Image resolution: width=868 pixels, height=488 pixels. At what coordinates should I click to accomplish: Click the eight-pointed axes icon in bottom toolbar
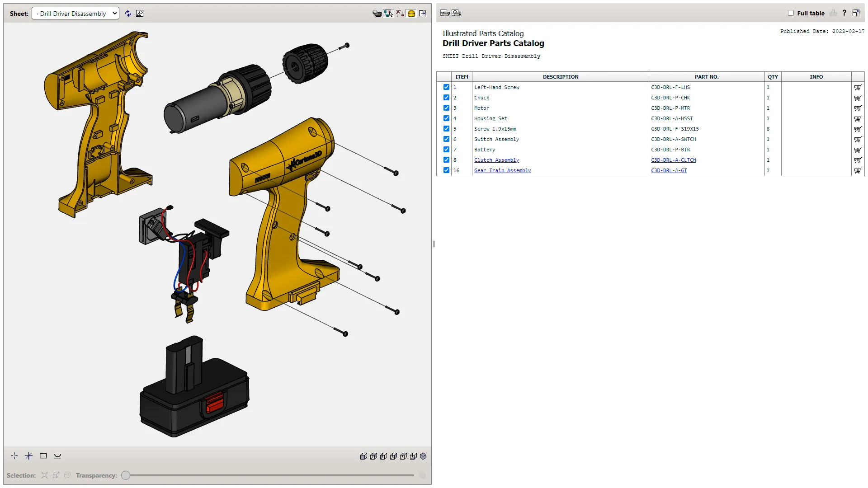tap(29, 456)
